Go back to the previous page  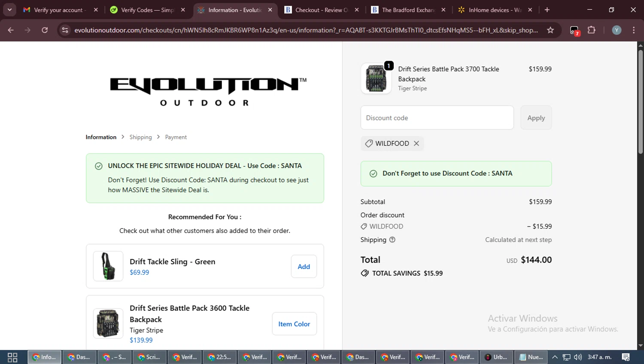(x=11, y=30)
